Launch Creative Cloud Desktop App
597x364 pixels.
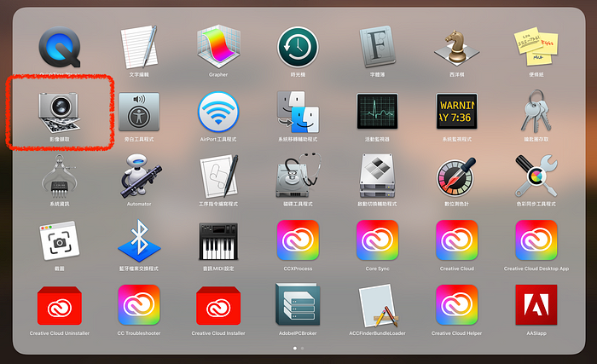tap(536, 240)
